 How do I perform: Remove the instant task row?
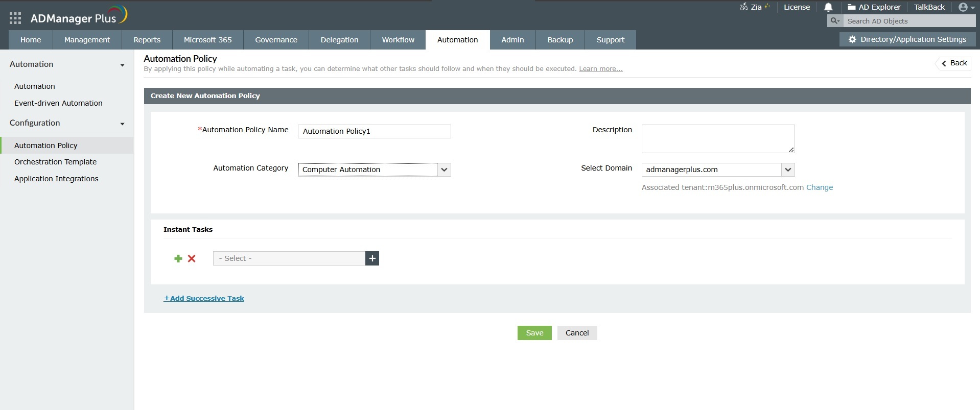[x=192, y=259]
